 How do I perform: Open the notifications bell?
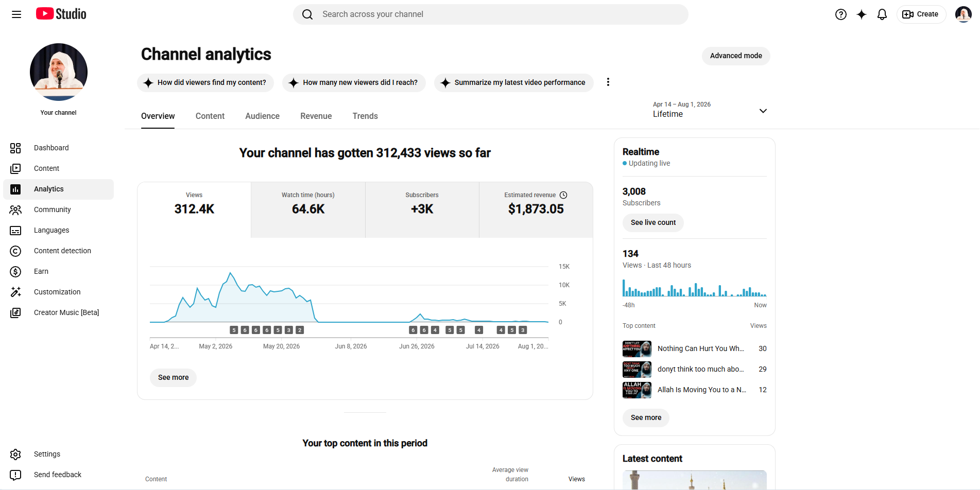882,14
